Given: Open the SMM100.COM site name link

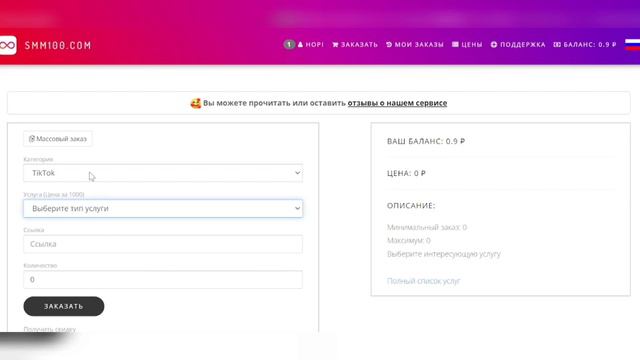Looking at the screenshot, I should 58,45.
